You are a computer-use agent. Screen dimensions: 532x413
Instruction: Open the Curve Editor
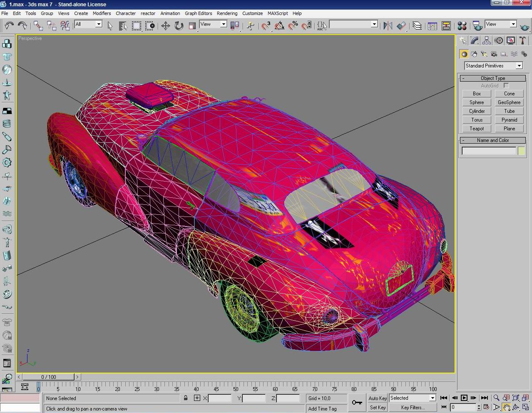click(432, 26)
